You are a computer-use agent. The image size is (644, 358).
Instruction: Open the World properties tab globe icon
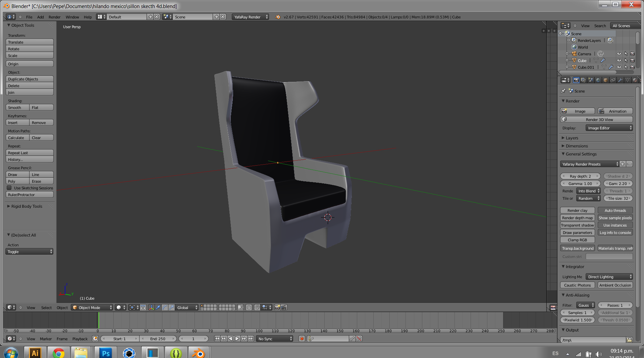click(x=598, y=80)
